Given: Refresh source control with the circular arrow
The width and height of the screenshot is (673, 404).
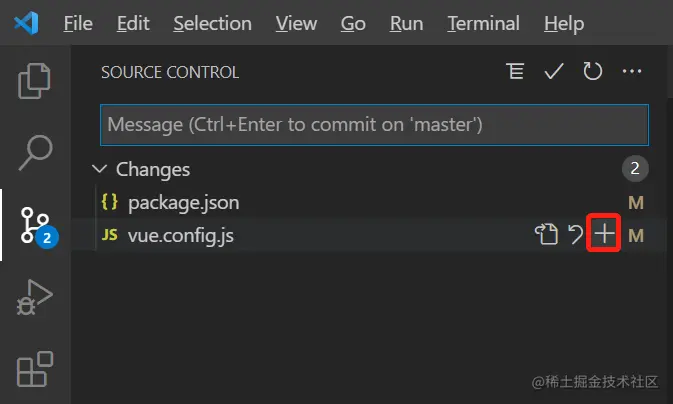Looking at the screenshot, I should pyautogui.click(x=592, y=71).
